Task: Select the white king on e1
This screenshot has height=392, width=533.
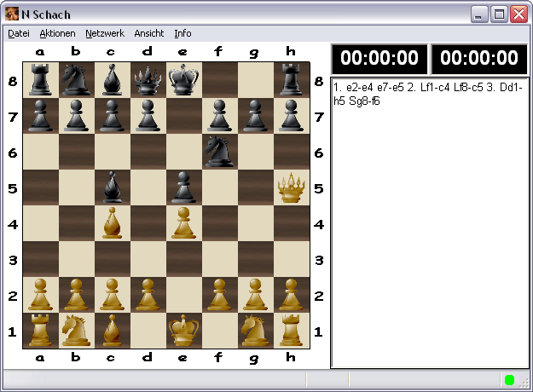Action: [183, 331]
